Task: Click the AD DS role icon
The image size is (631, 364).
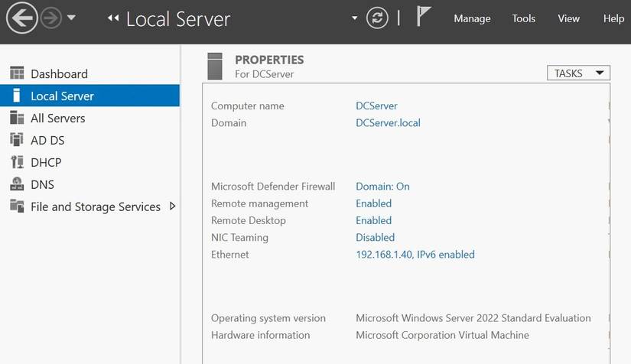Action: click(x=17, y=140)
